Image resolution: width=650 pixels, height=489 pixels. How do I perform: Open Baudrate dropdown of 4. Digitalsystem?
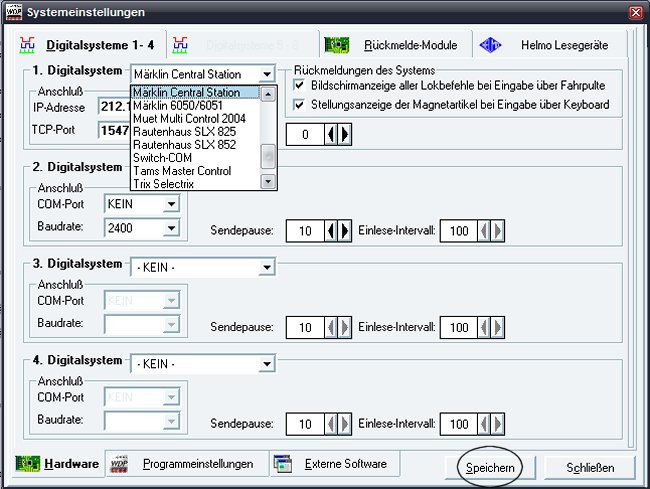click(x=171, y=421)
